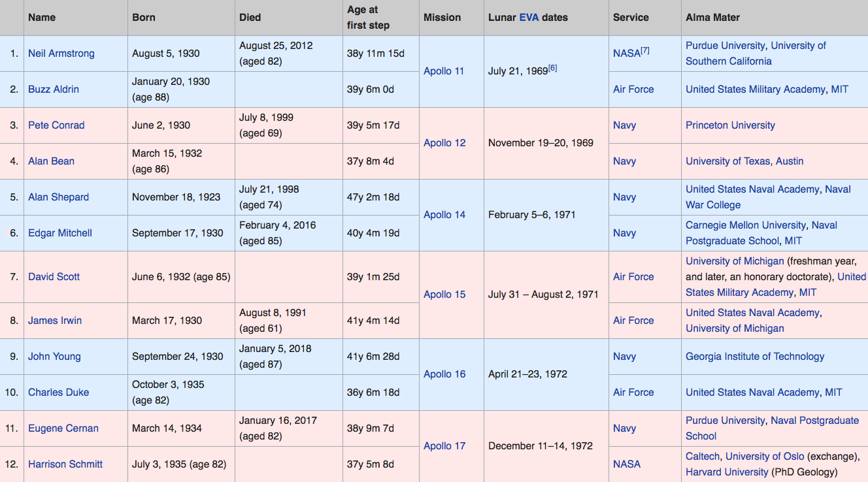
Task: Click University of Michigan in David Scott's row
Action: 735,261
